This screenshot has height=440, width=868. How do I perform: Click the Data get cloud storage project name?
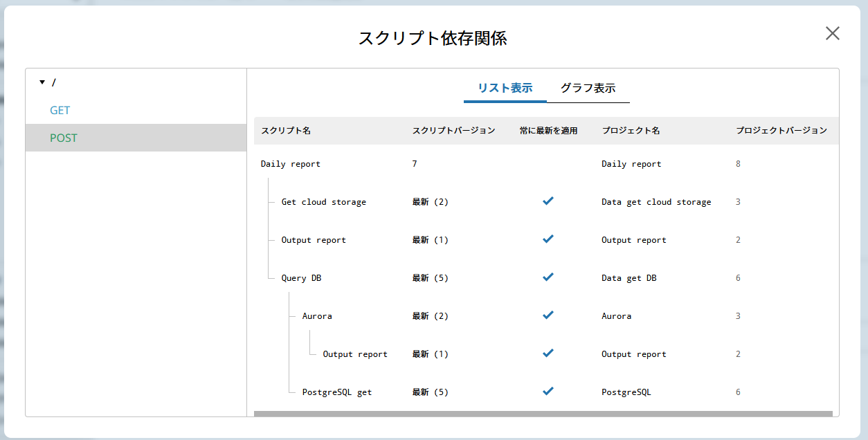656,202
